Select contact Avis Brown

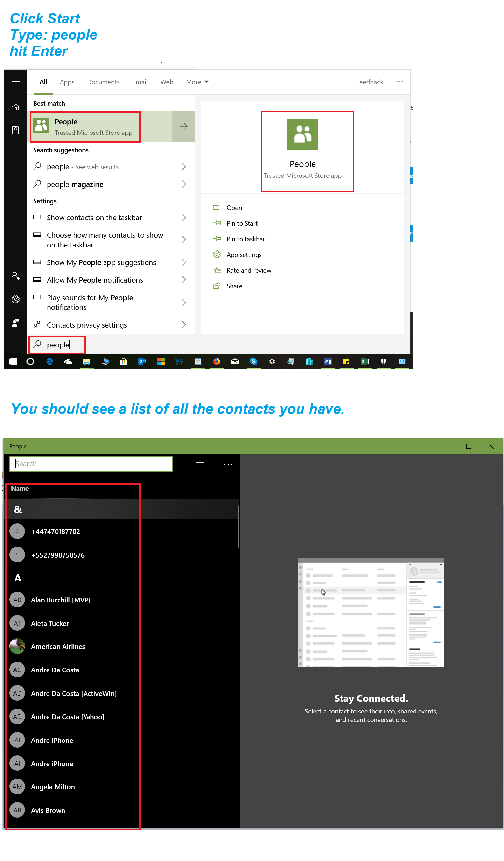pos(121,810)
